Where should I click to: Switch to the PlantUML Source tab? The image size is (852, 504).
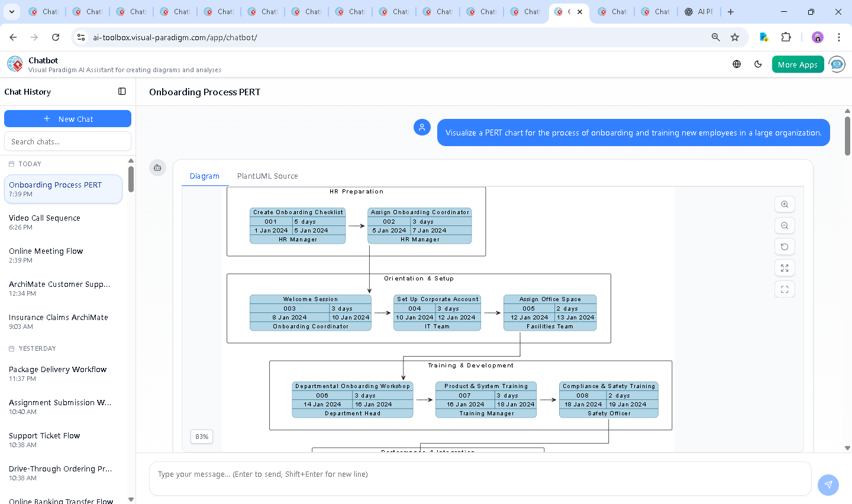[267, 176]
